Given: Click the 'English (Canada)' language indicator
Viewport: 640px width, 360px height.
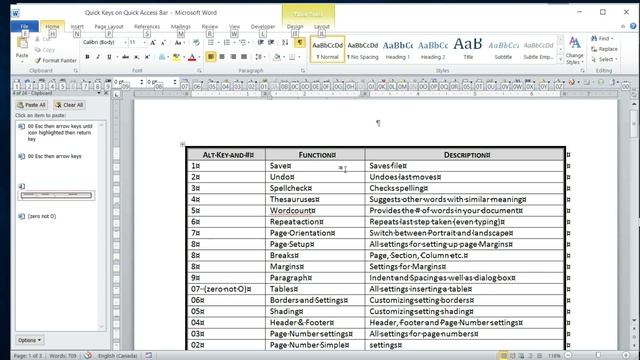Looking at the screenshot, I should coord(118,356).
